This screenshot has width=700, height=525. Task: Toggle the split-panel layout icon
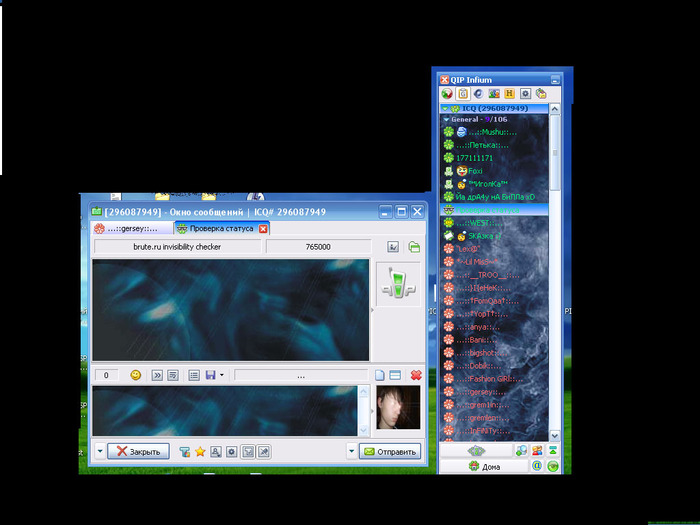[395, 375]
